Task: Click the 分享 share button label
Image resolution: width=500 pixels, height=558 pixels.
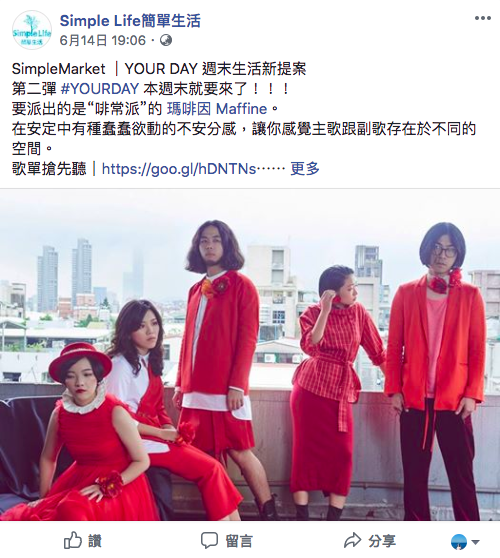Action: pyautogui.click(x=382, y=541)
